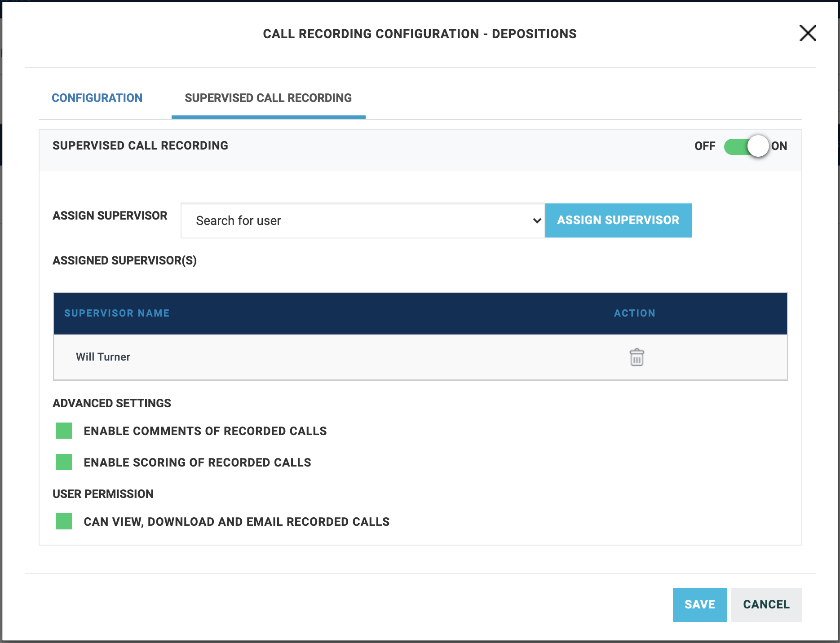The width and height of the screenshot is (840, 643).
Task: Delete supervisor Will Turner using trash icon
Action: click(636, 357)
